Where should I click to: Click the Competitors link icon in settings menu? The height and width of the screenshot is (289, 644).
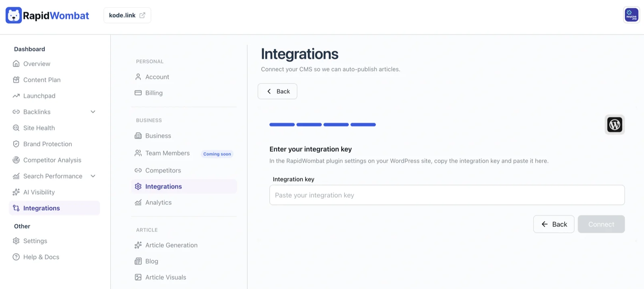(138, 170)
